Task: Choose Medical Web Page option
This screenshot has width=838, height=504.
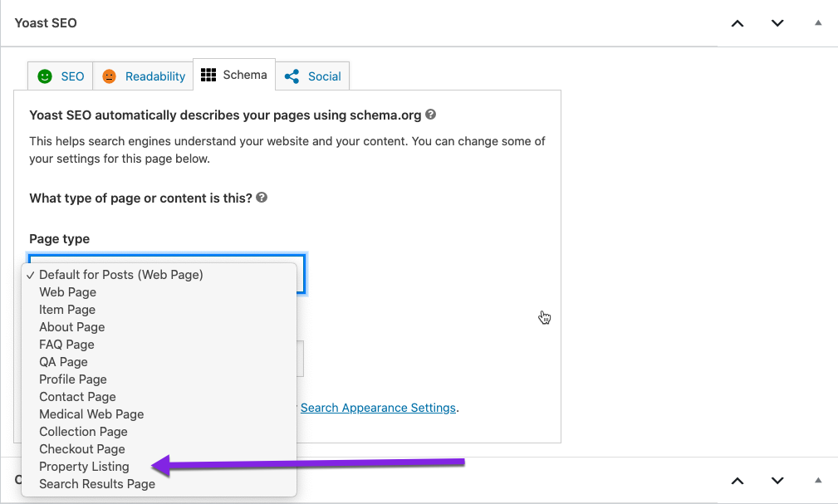Action: click(x=91, y=414)
